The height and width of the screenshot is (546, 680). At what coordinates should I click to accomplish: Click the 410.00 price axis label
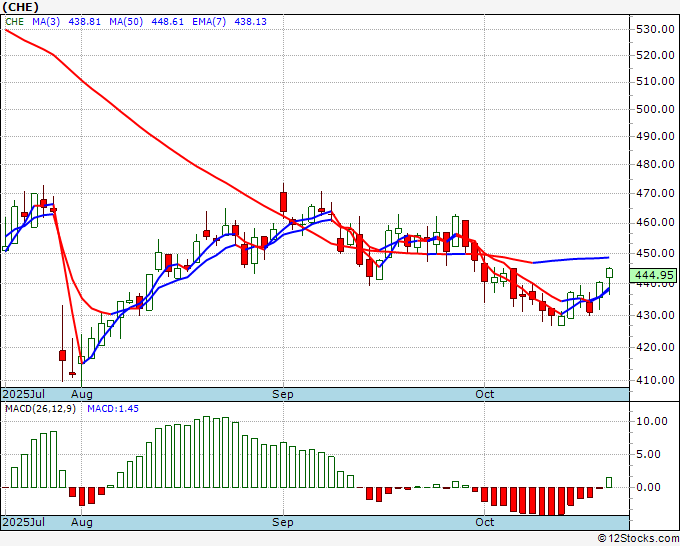(x=654, y=380)
